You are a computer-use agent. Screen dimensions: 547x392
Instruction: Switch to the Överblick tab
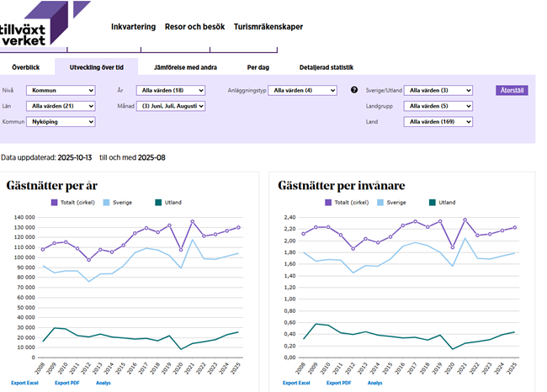[x=26, y=67]
